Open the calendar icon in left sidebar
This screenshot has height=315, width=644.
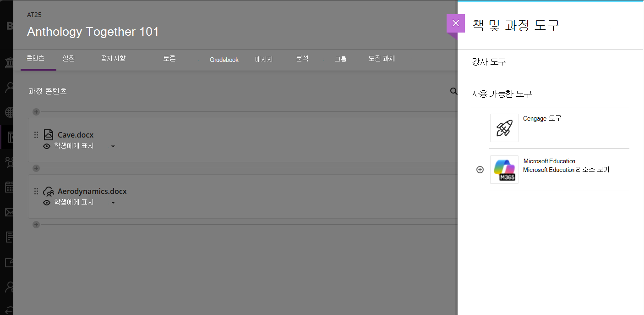coord(9,187)
